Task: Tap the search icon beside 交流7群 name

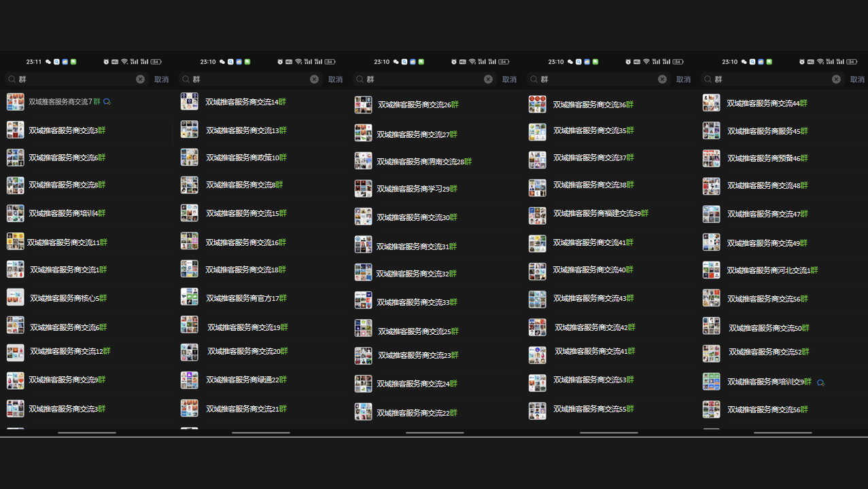Action: pyautogui.click(x=107, y=102)
